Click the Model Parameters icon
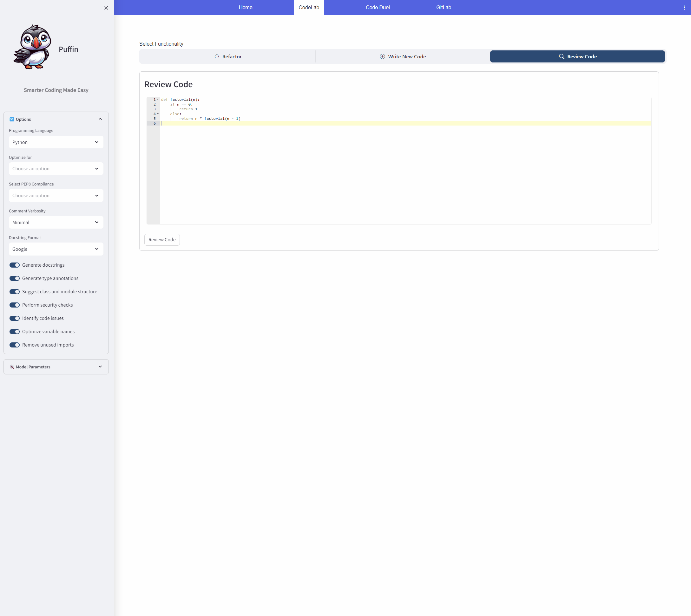The image size is (691, 616). point(12,367)
